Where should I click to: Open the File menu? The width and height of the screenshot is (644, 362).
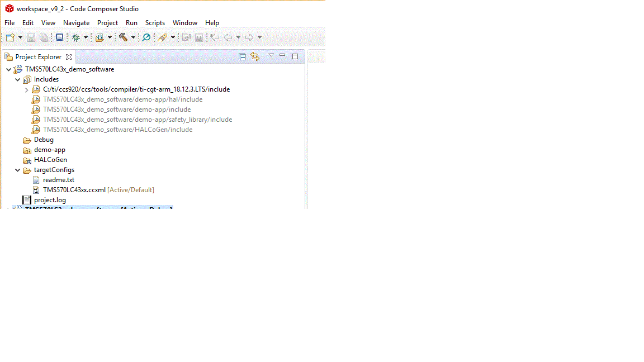click(x=10, y=23)
